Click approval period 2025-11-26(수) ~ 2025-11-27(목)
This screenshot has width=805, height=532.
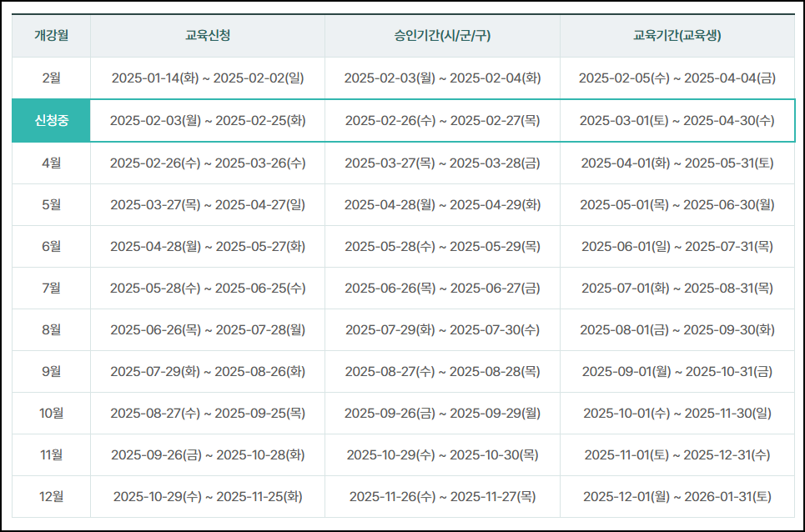pos(443,497)
